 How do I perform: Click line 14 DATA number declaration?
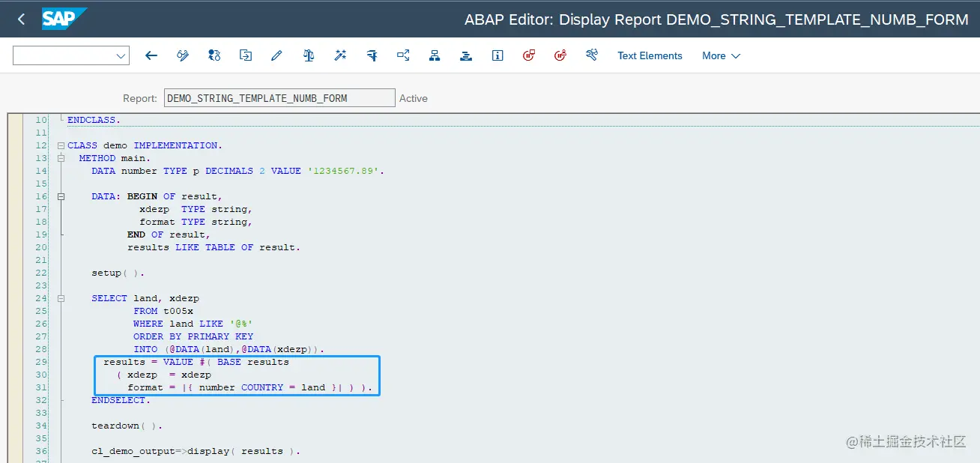238,171
